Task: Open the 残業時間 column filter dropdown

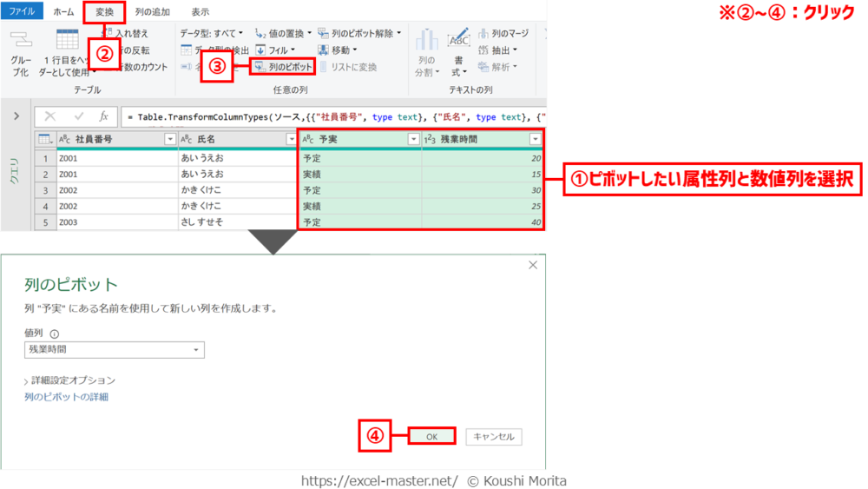Action: coord(535,139)
